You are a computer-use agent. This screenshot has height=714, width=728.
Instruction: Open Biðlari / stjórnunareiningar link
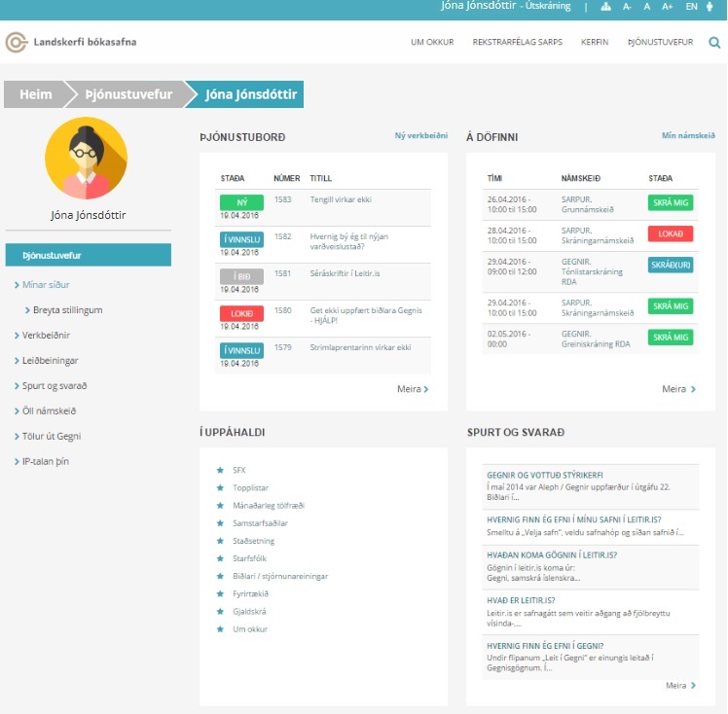(x=280, y=576)
